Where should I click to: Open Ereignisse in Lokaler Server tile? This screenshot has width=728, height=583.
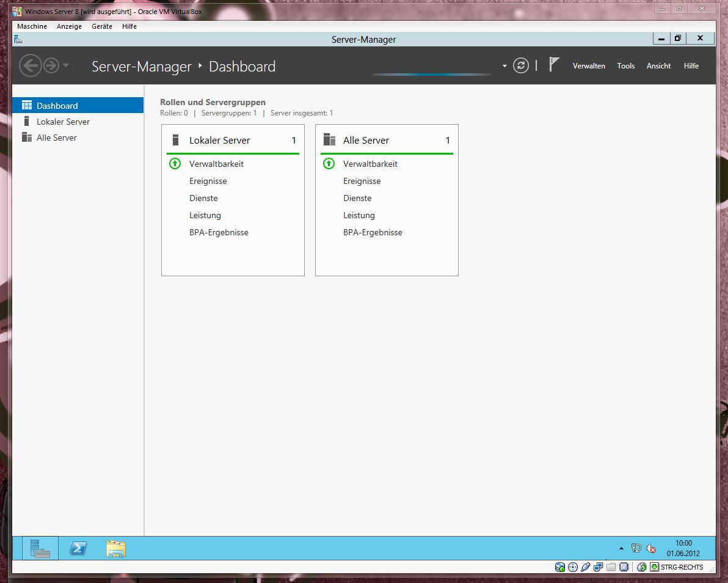click(208, 181)
